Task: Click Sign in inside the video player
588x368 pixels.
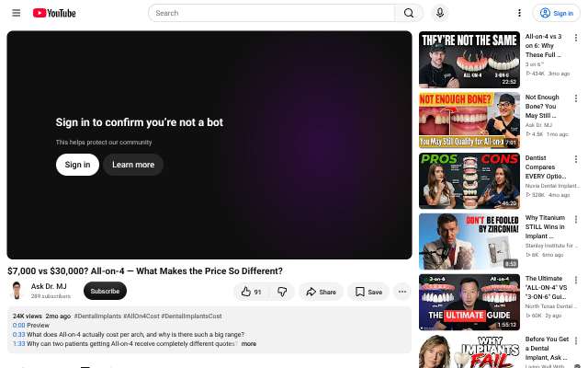Action: [x=77, y=165]
